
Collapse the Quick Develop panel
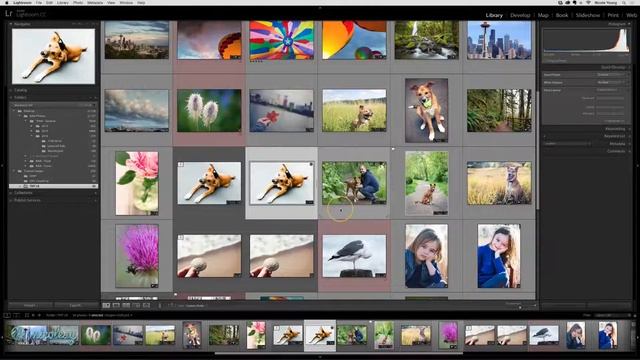[629, 67]
